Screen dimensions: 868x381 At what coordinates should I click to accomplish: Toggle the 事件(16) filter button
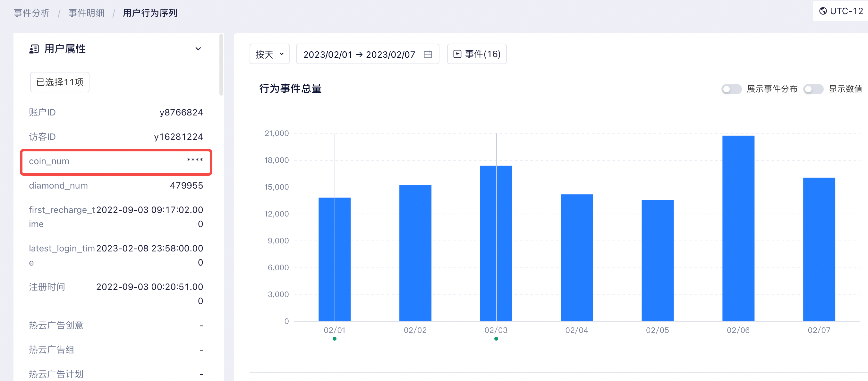[477, 54]
